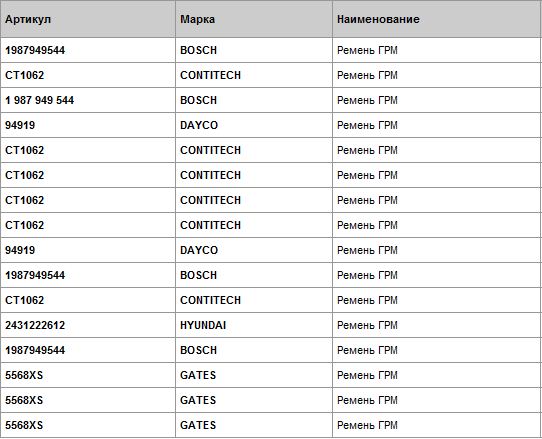Click the Марка column header
The width and height of the screenshot is (542, 439).
197,19
